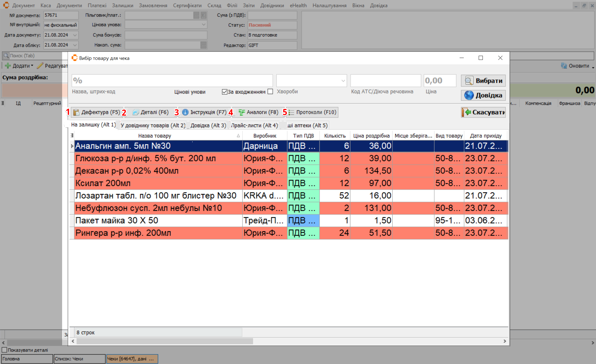Open the Дата документу date dropdown
The width and height of the screenshot is (596, 364).
coord(75,35)
